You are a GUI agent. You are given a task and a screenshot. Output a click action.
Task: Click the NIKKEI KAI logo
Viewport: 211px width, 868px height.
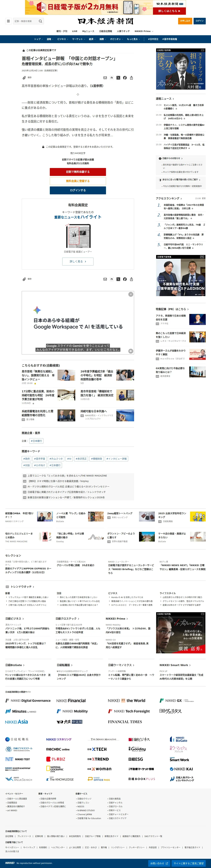pos(181,769)
